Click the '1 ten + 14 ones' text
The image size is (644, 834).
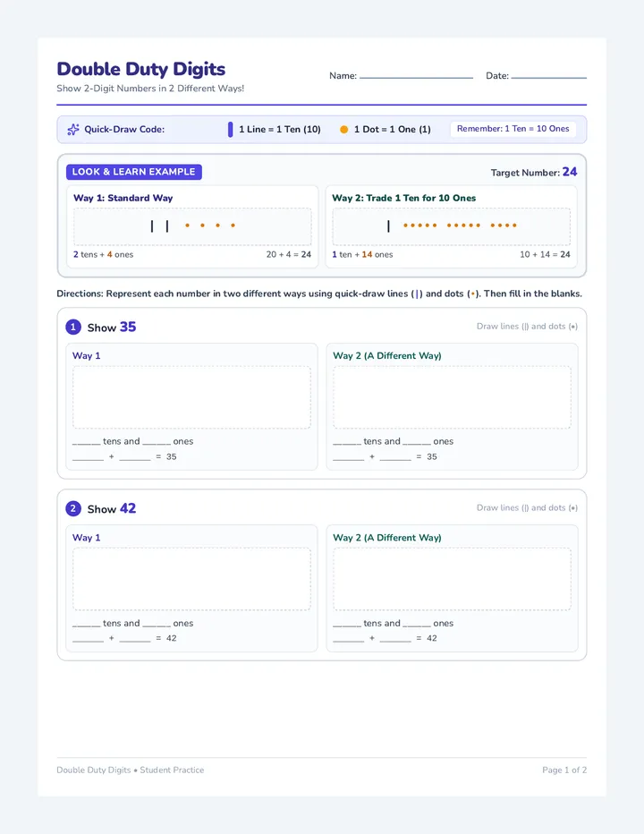click(x=362, y=254)
